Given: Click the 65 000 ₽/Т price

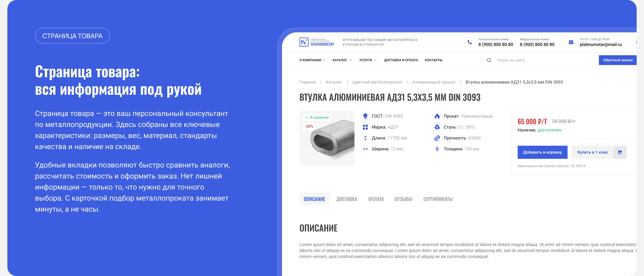Looking at the screenshot, I should click(x=532, y=121).
